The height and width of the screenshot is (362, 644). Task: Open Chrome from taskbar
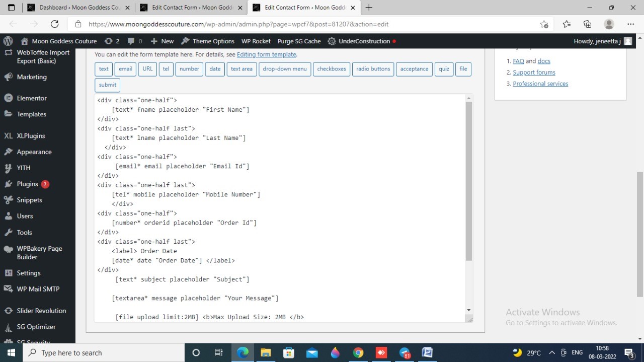[x=358, y=352]
